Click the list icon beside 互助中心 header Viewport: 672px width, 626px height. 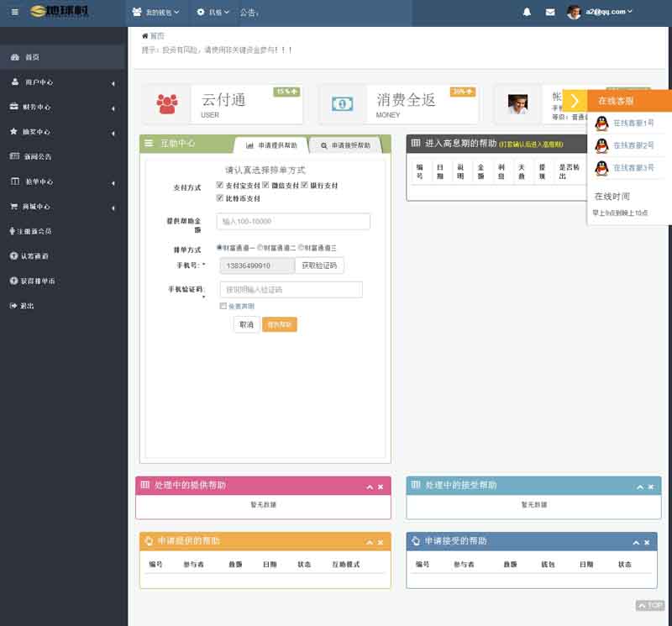click(x=149, y=143)
